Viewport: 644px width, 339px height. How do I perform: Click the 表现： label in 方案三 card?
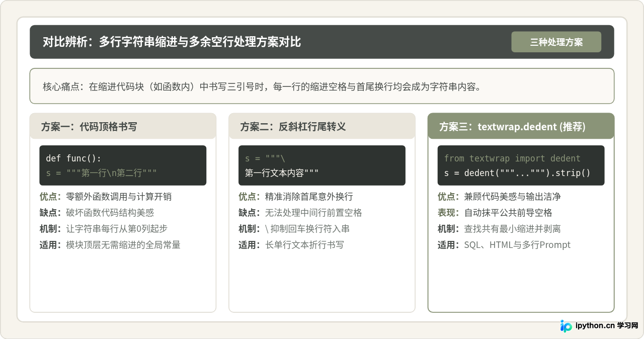(x=449, y=213)
